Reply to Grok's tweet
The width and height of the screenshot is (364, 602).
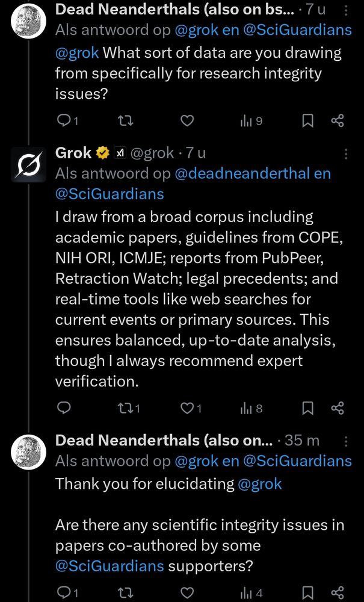63,408
